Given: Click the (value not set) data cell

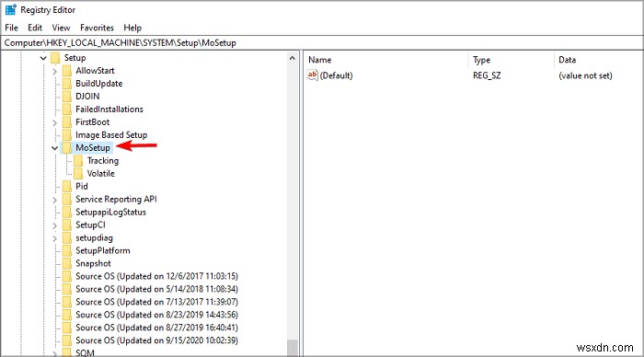Looking at the screenshot, I should point(585,75).
